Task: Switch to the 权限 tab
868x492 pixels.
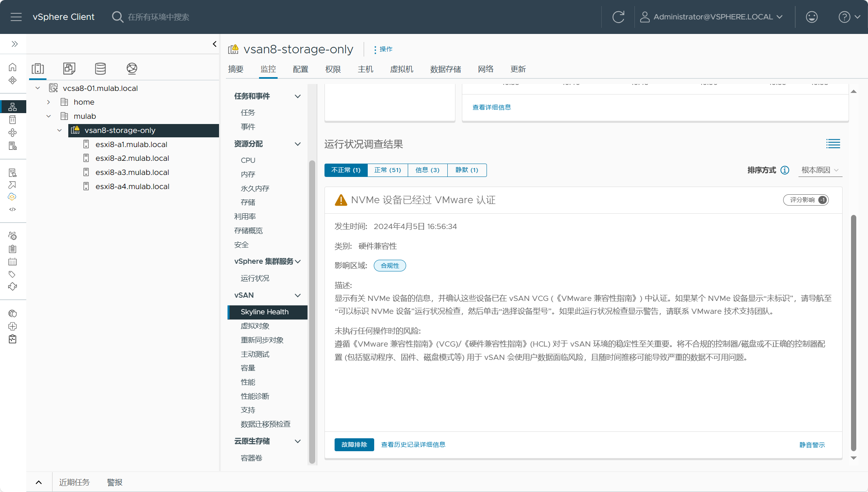Action: pyautogui.click(x=333, y=69)
